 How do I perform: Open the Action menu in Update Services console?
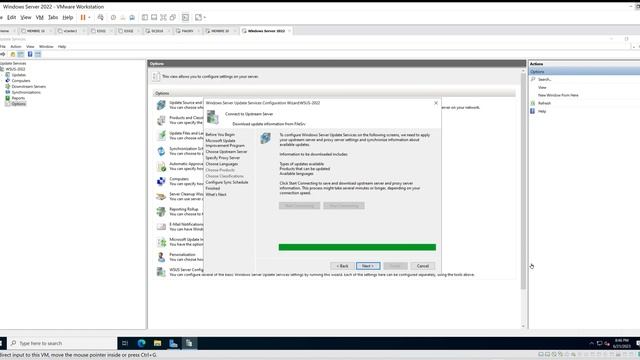point(16,47)
